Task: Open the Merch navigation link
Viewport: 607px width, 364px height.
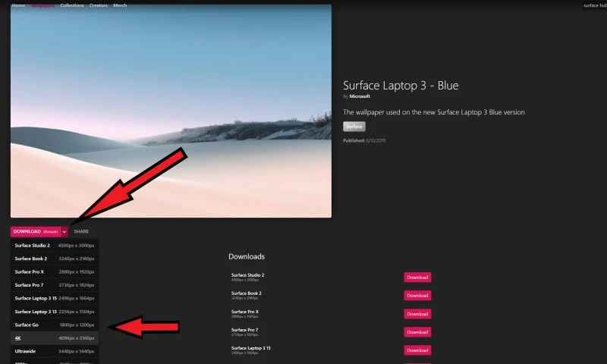Action: (120, 5)
